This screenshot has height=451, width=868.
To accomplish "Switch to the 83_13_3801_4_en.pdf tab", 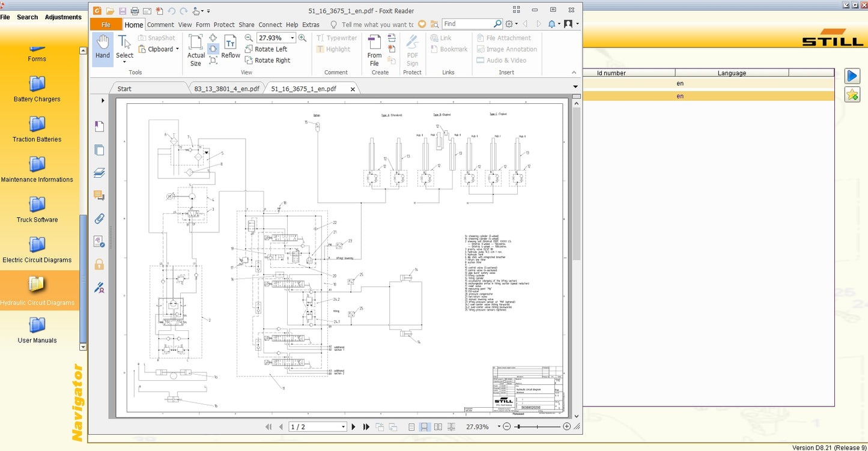I will 226,89.
